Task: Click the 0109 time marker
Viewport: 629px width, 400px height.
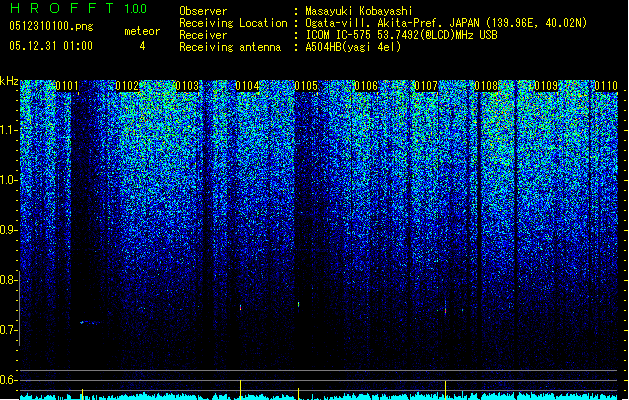Action: [x=546, y=86]
